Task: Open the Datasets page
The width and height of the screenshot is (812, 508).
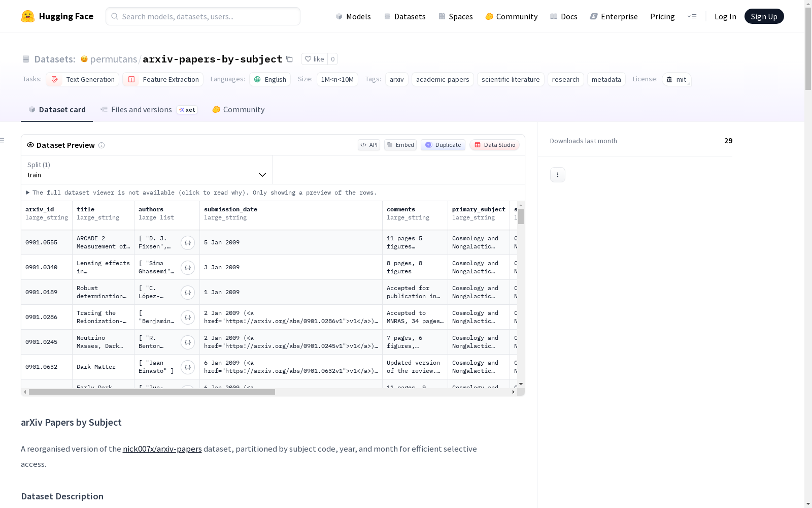Action: point(404,16)
